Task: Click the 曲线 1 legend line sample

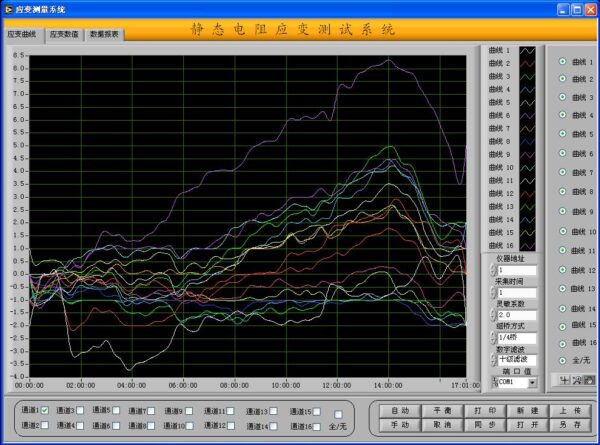Action: [527, 51]
